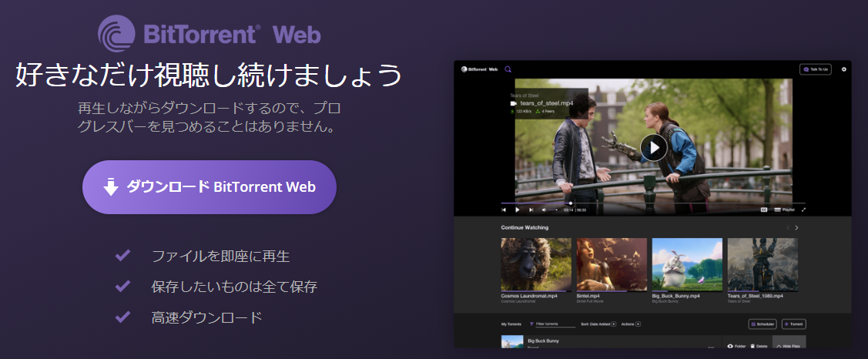
Task: Click the add Torrent button
Action: (x=794, y=324)
